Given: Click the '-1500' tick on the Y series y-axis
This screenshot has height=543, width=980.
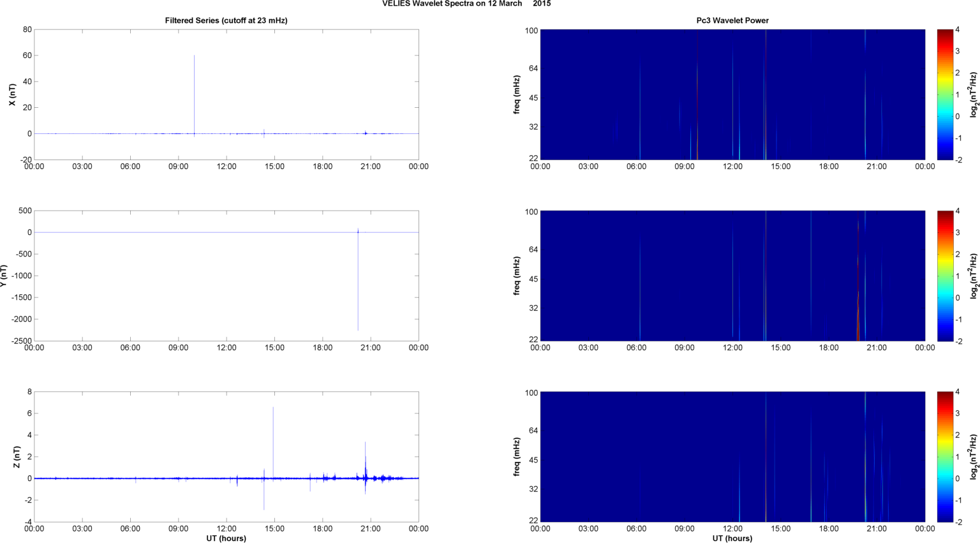Looking at the screenshot, I should tap(21, 297).
